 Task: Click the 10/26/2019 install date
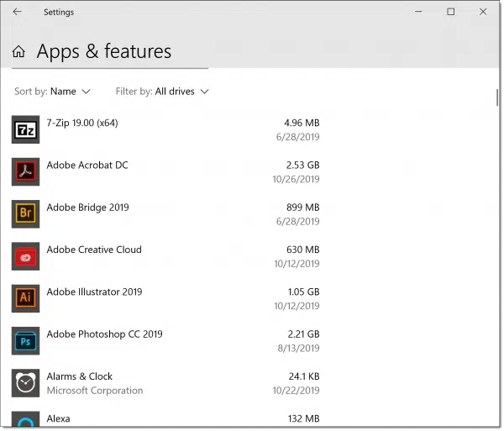[x=296, y=179]
